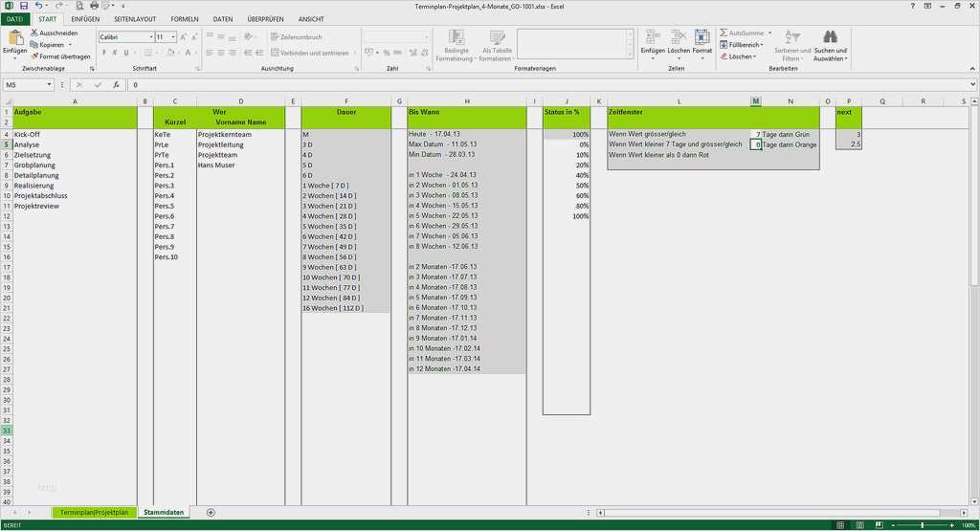Select the Stammdaten sheet tab
Image resolution: width=980 pixels, height=531 pixels.
164,512
